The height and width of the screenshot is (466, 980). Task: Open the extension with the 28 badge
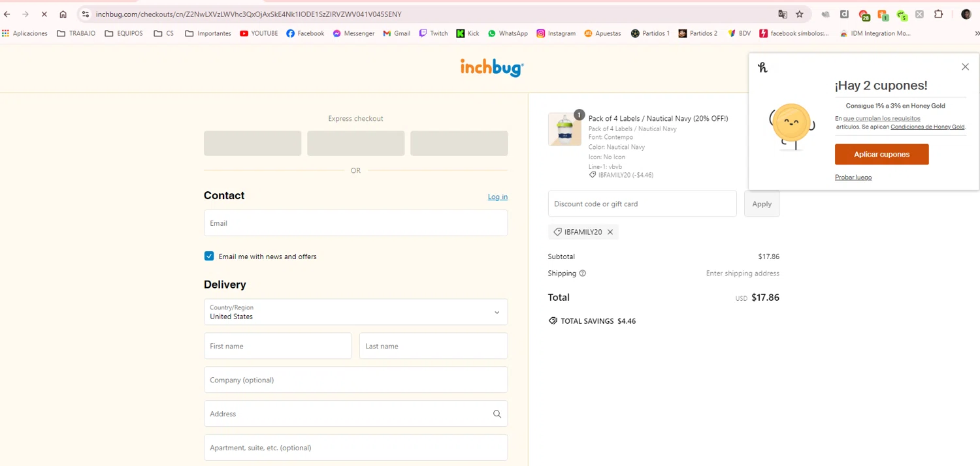click(864, 15)
